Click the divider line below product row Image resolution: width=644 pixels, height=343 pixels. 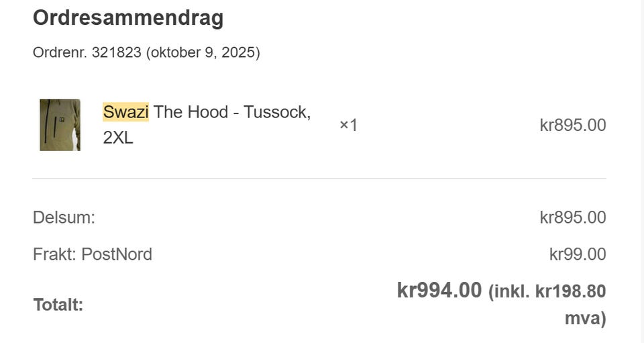pyautogui.click(x=319, y=179)
